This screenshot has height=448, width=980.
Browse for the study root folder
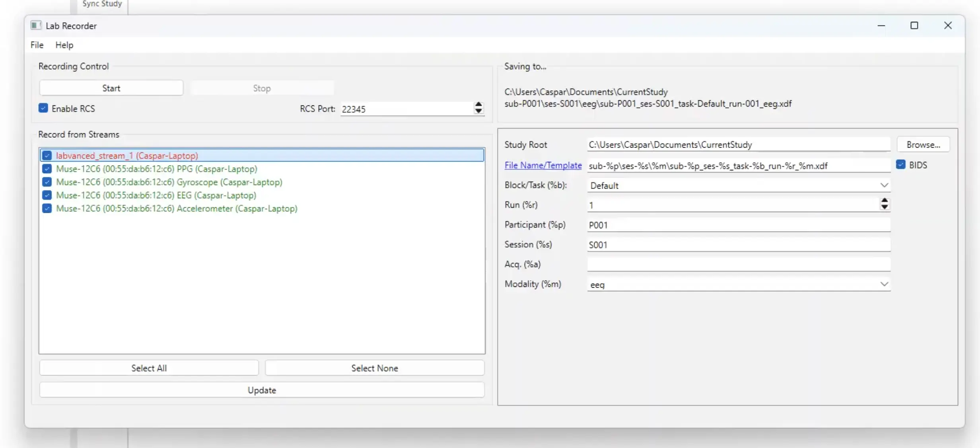[923, 144]
